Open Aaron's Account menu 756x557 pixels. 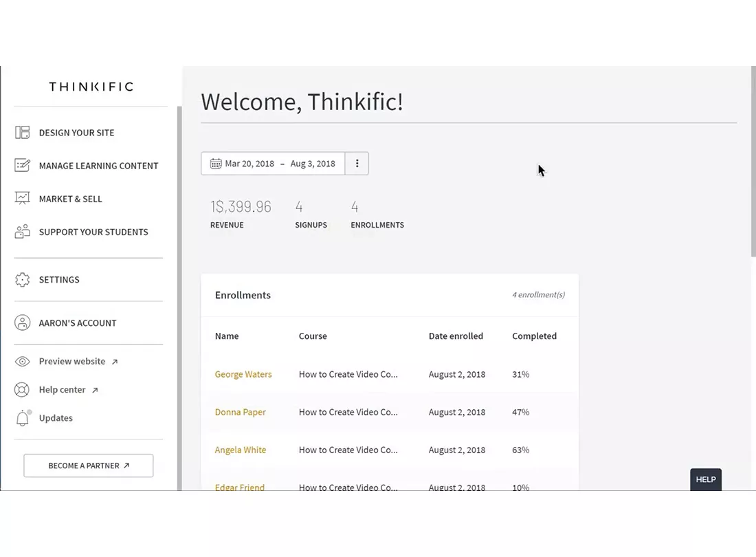coord(78,323)
